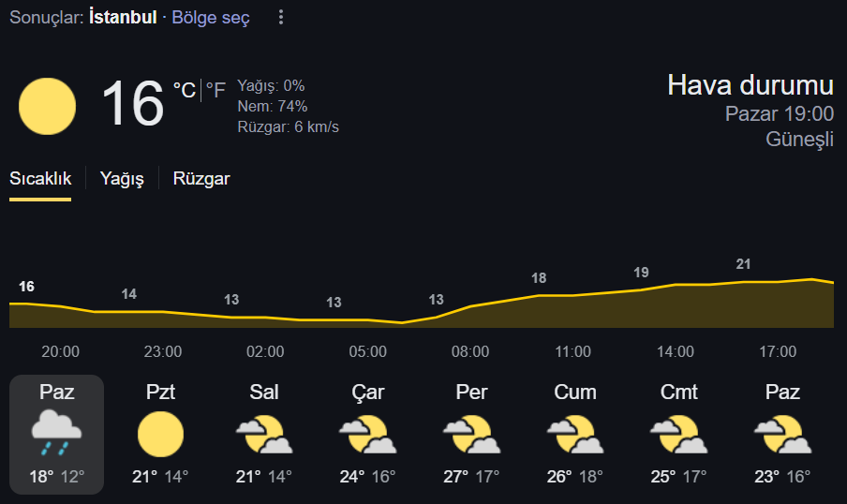Select Pzt sunny day forecast

160,435
